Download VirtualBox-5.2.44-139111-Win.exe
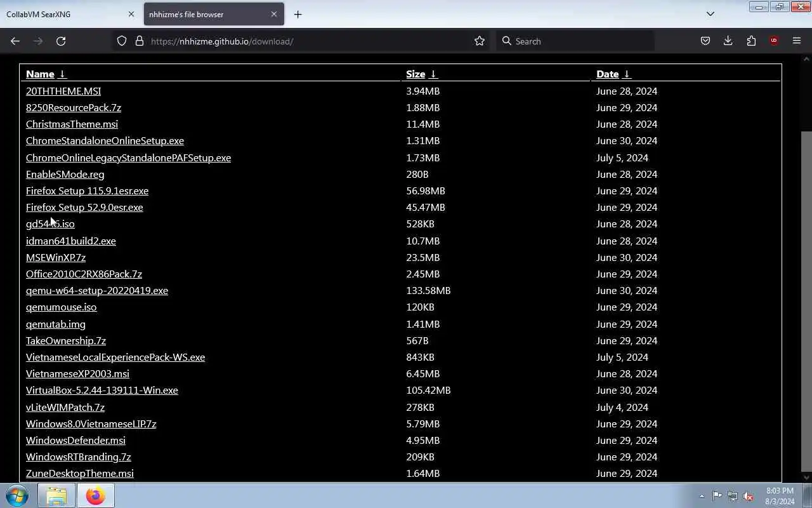Screen dimensions: 812x508 tap(102, 390)
